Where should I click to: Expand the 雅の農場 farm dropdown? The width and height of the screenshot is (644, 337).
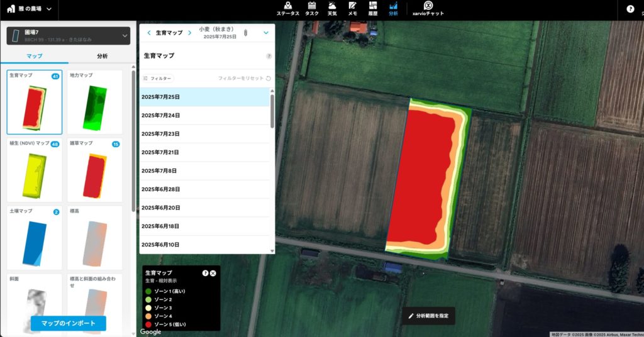(x=49, y=9)
